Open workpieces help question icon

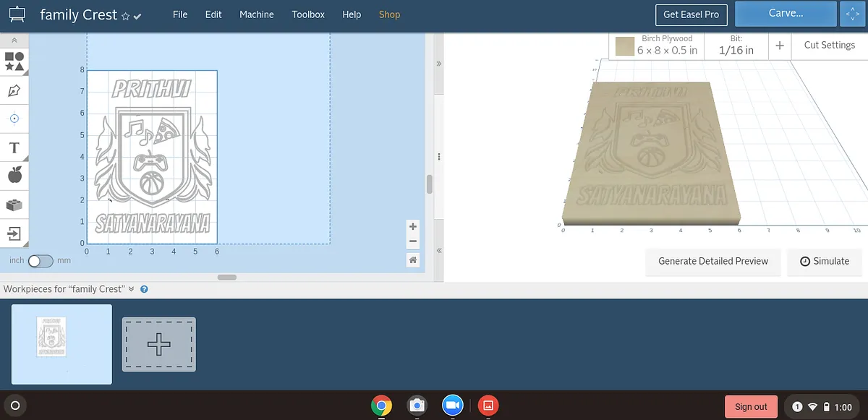coord(144,289)
